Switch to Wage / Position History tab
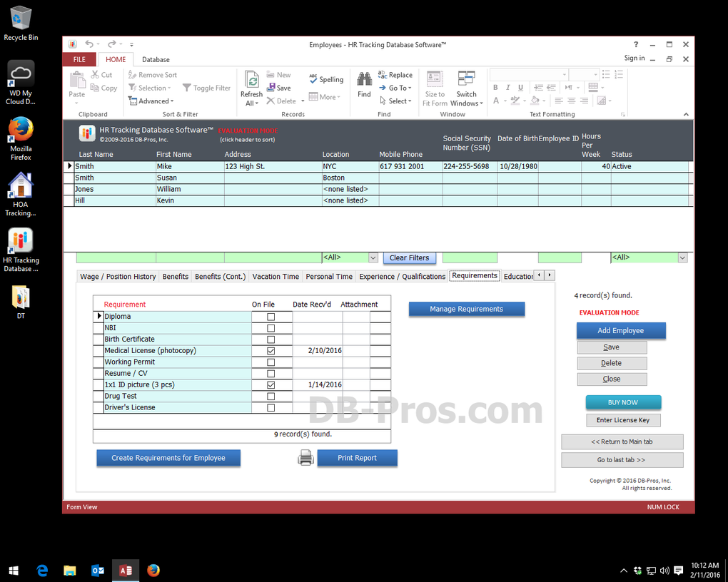Image resolution: width=728 pixels, height=582 pixels. click(x=118, y=277)
